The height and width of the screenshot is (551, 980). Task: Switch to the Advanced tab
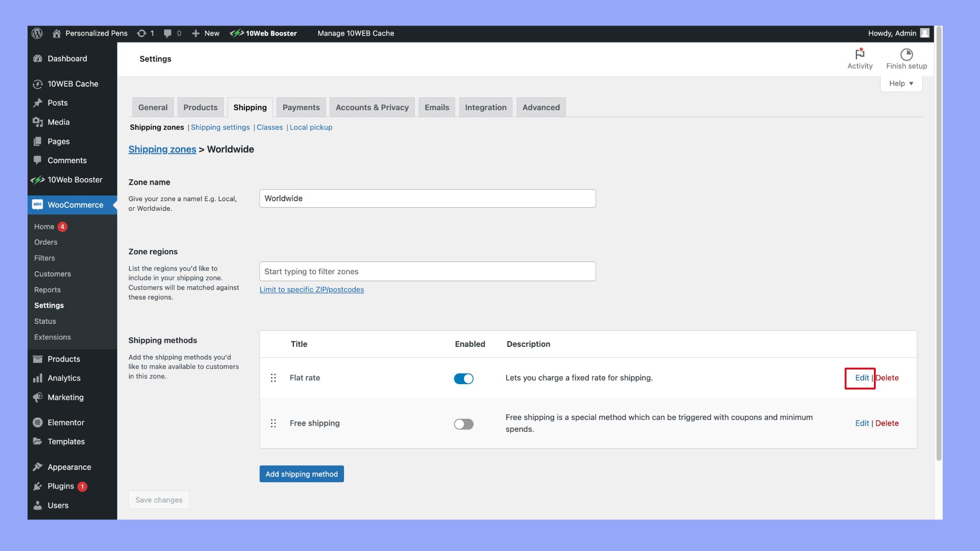[541, 108]
